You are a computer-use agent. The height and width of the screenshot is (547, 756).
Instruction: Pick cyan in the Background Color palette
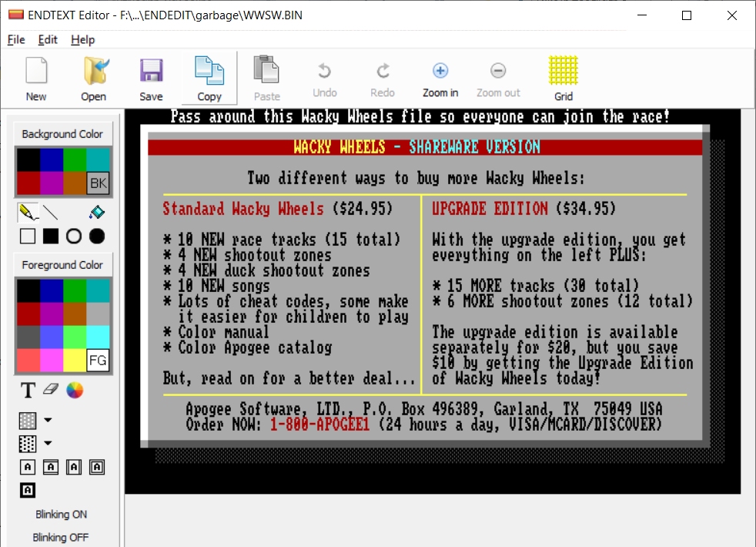(98, 159)
